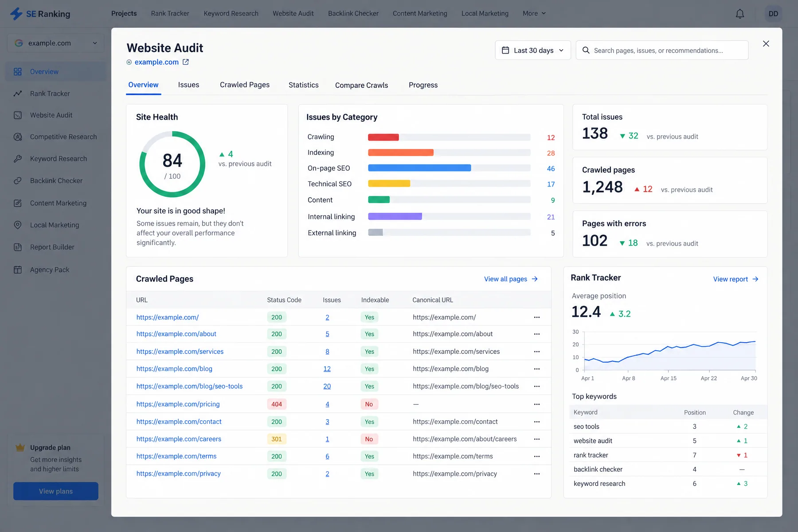Open the example.com link under Website Audit
This screenshot has height=532, width=798.
(156, 62)
